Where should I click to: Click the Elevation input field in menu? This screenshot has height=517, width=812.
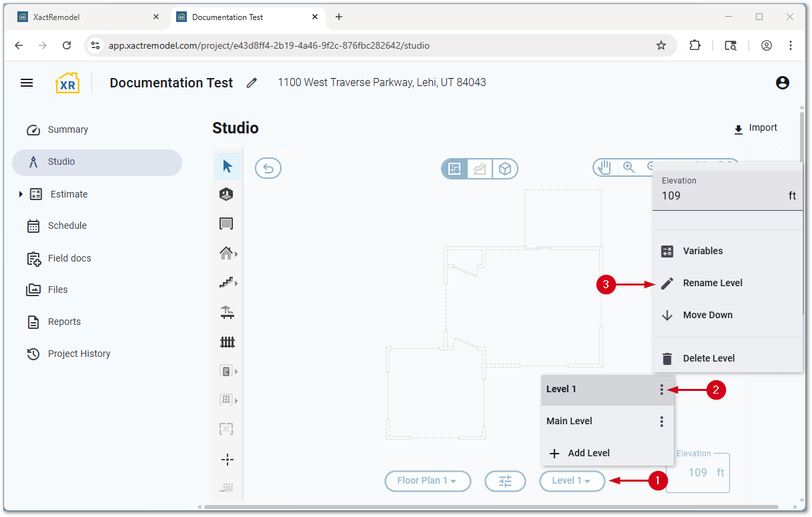721,196
